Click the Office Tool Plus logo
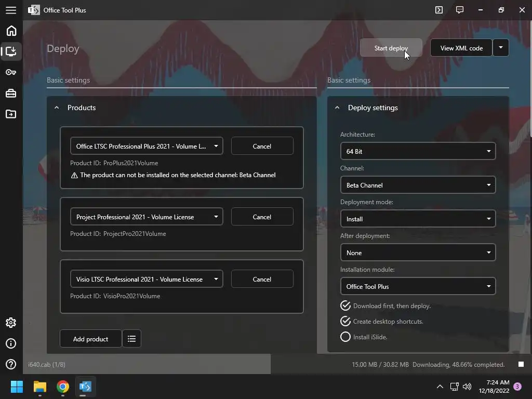The height and width of the screenshot is (399, 532). pyautogui.click(x=34, y=10)
